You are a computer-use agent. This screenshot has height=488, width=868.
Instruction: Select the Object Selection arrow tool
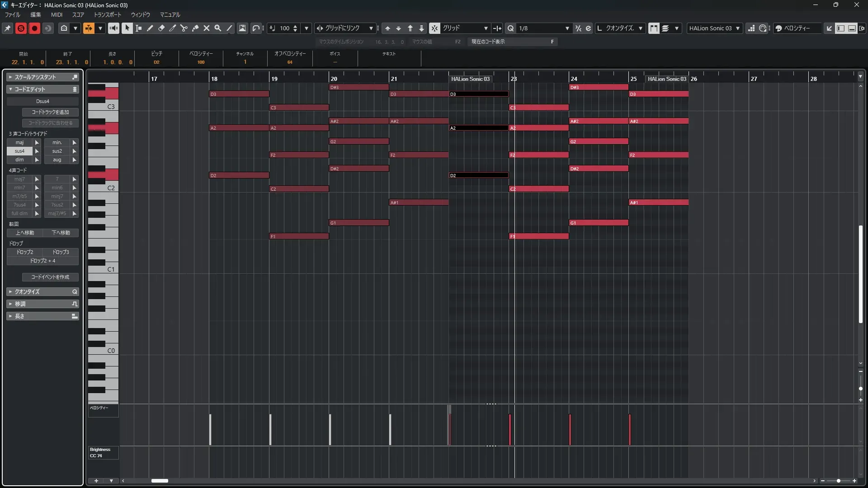pos(127,28)
